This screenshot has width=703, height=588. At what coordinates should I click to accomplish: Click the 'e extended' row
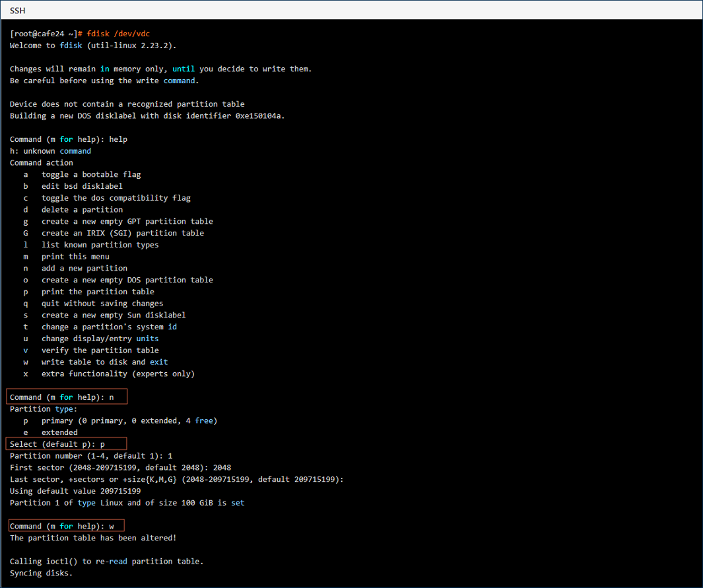pos(50,432)
